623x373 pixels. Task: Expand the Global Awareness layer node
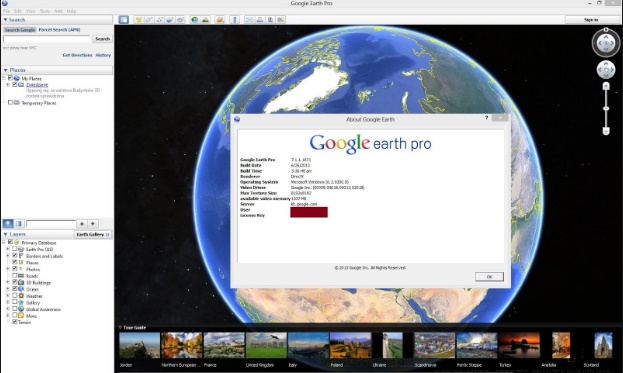click(8, 309)
